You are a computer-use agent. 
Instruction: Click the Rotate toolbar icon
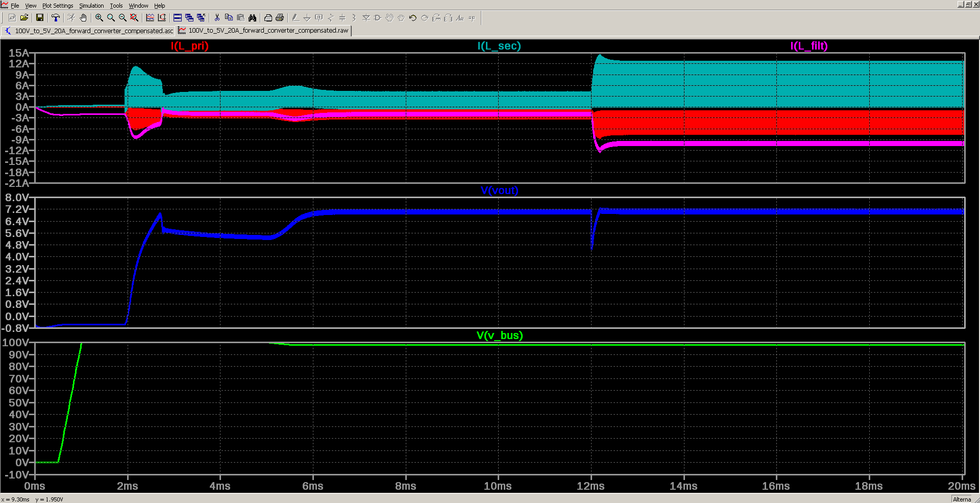coord(436,18)
